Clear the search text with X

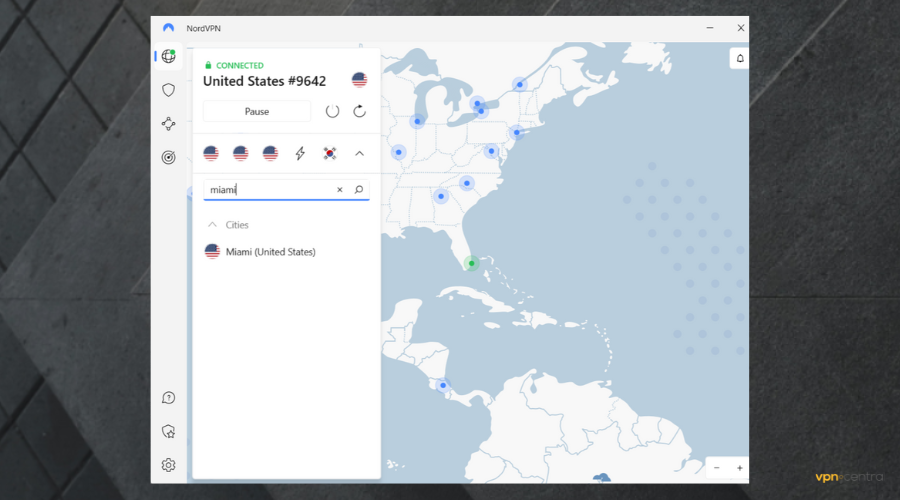click(340, 189)
